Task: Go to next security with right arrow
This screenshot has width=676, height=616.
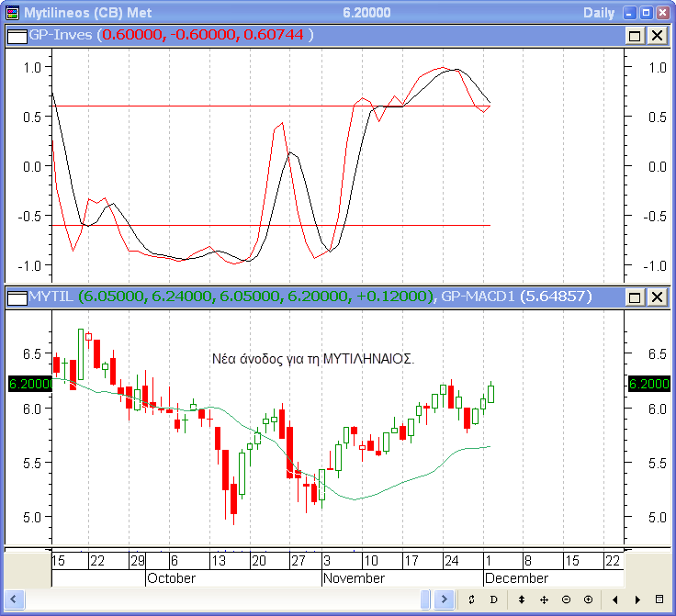Action: tap(636, 599)
